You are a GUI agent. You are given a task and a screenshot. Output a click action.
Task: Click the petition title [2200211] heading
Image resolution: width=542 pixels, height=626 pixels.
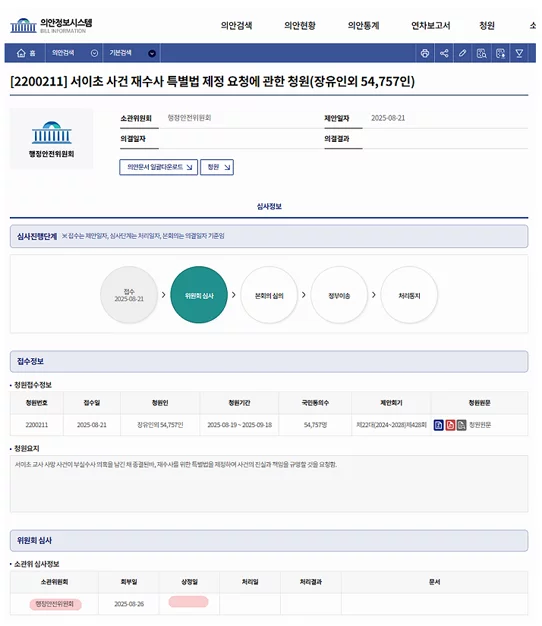pos(212,81)
